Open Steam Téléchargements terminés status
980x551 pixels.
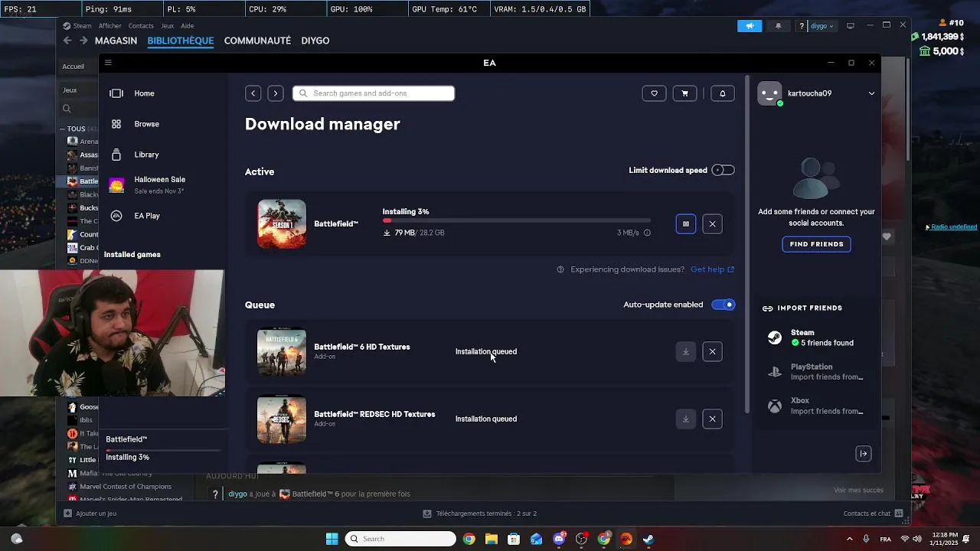click(x=479, y=514)
